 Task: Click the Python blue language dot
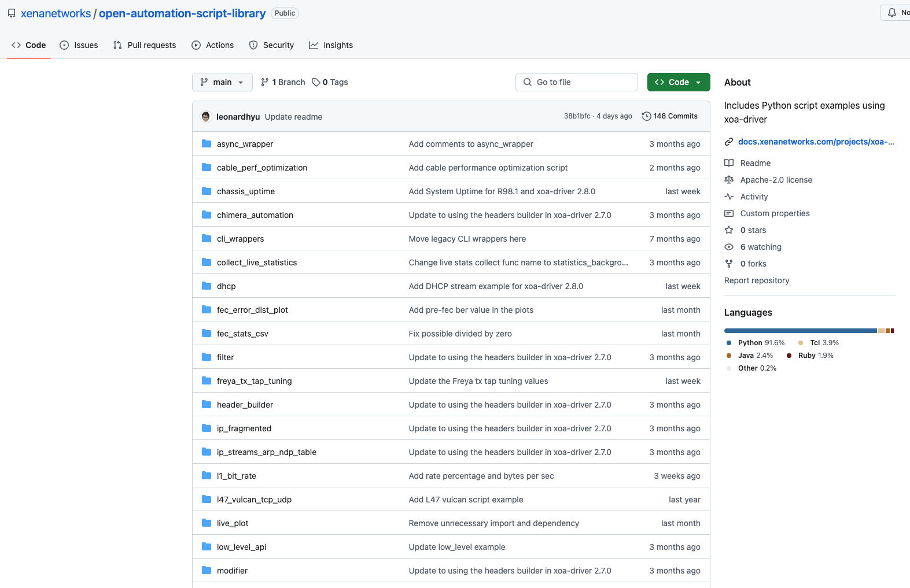point(729,343)
